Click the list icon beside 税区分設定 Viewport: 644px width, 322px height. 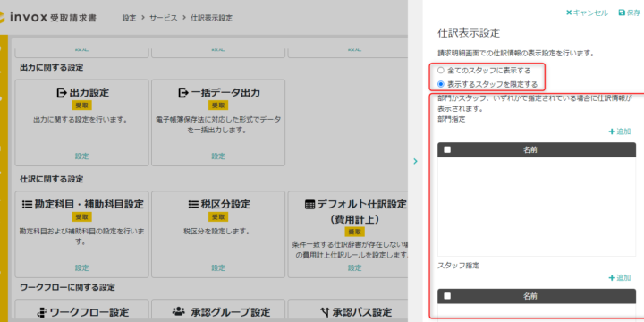click(193, 204)
